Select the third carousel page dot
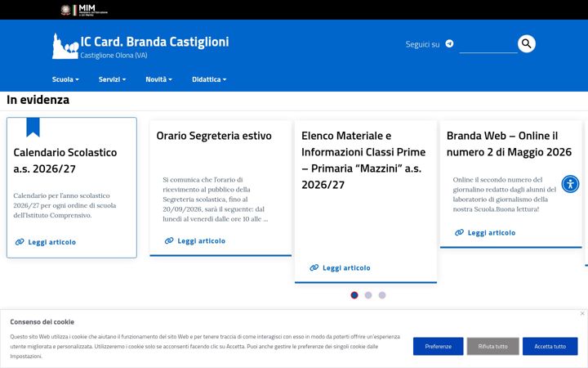 point(382,295)
